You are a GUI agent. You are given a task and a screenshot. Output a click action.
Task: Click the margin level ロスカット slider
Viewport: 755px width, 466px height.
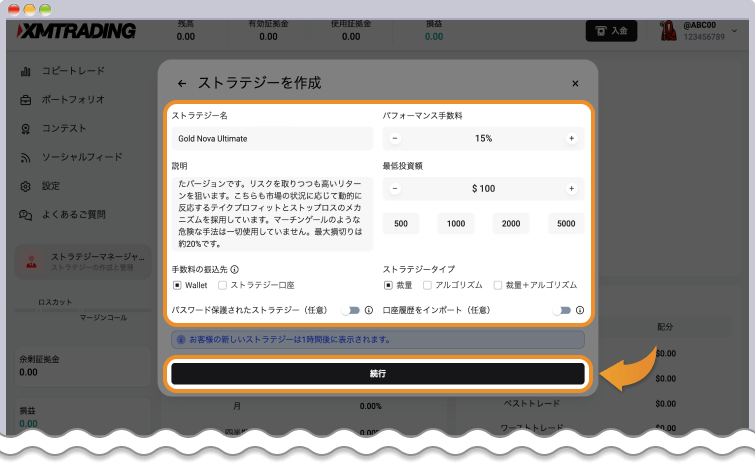tap(83, 311)
